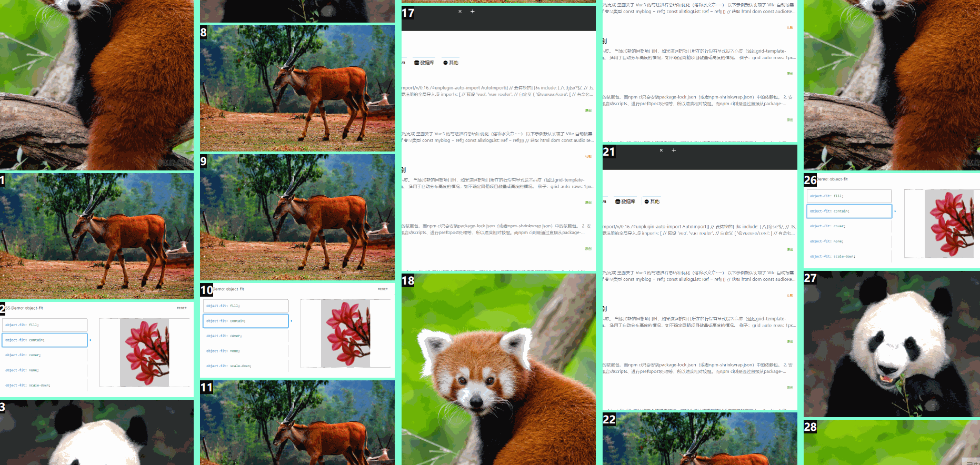
Task: Open the red panda face photo numbered 18
Action: (498, 369)
